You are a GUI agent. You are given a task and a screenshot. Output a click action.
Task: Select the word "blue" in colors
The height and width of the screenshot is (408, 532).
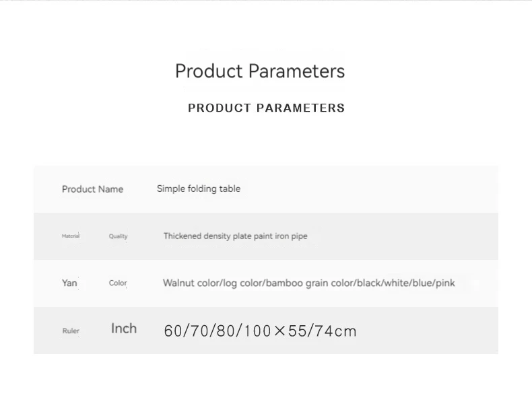(423, 283)
